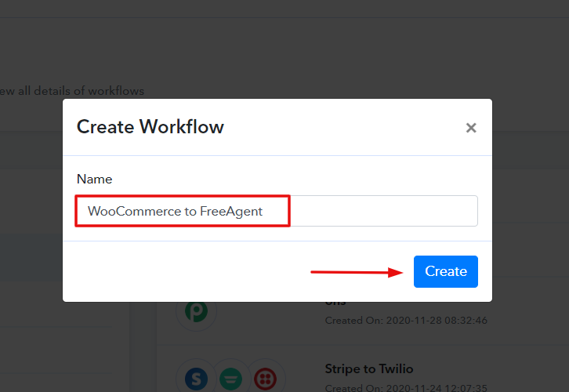Focus the workflow Name input field
Screen dimensions: 569x392
coord(277,211)
